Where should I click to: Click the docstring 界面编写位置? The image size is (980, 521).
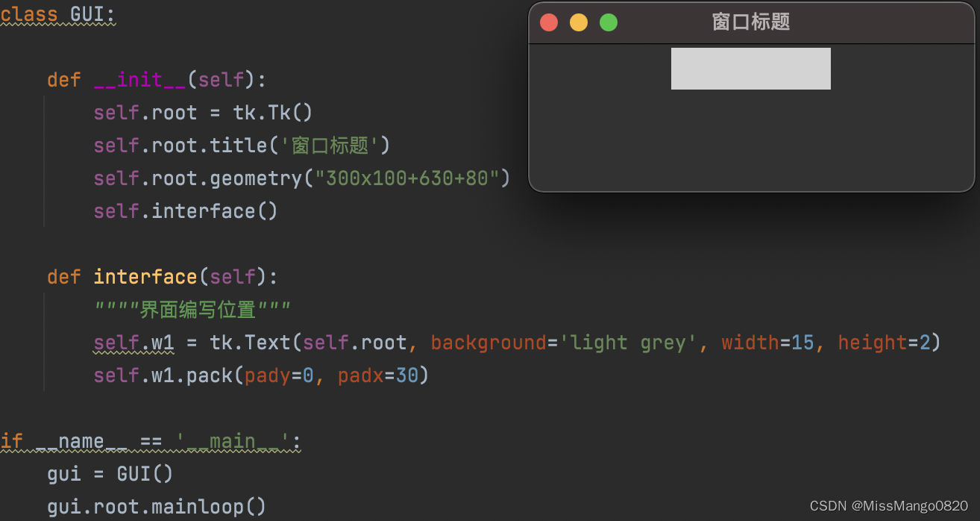click(192, 309)
